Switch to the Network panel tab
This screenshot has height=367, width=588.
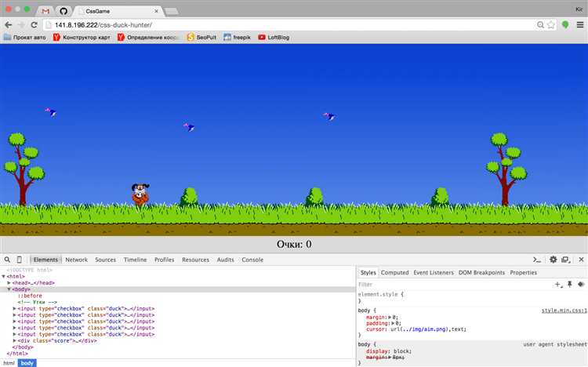point(77,260)
